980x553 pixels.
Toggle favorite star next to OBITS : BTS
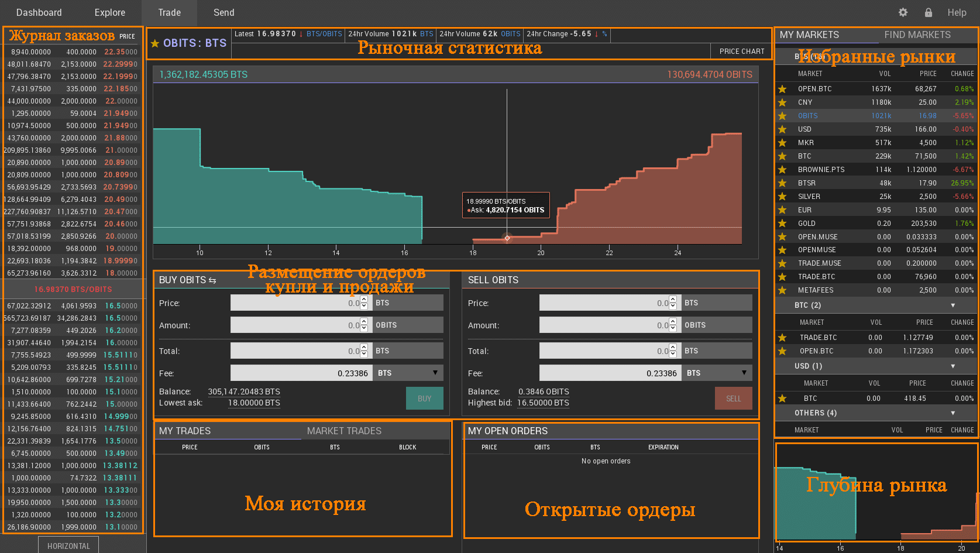[155, 43]
